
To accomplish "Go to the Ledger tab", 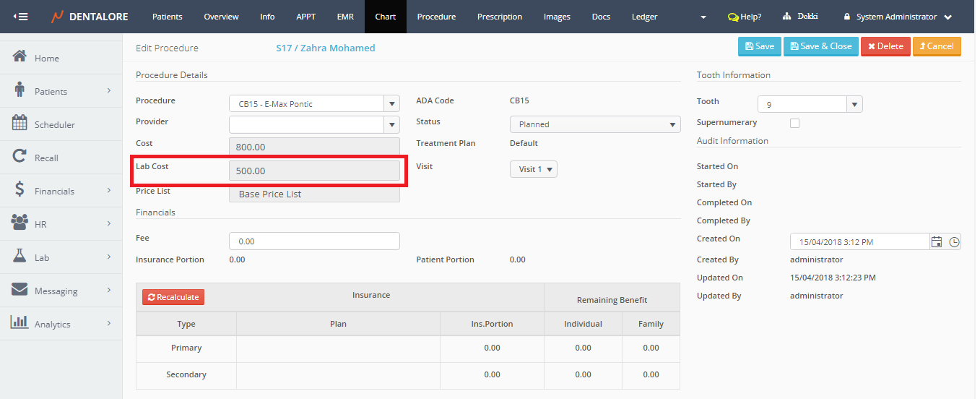I will [644, 17].
